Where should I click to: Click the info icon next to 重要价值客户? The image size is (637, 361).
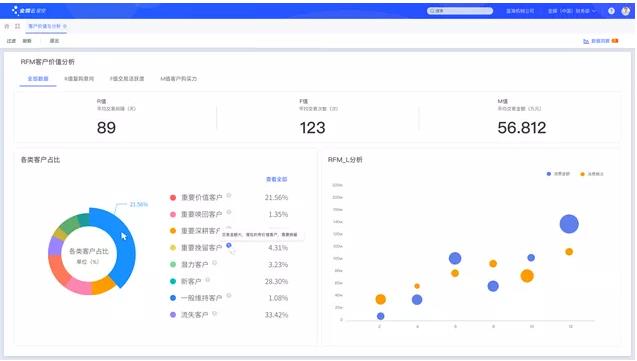[x=229, y=195]
